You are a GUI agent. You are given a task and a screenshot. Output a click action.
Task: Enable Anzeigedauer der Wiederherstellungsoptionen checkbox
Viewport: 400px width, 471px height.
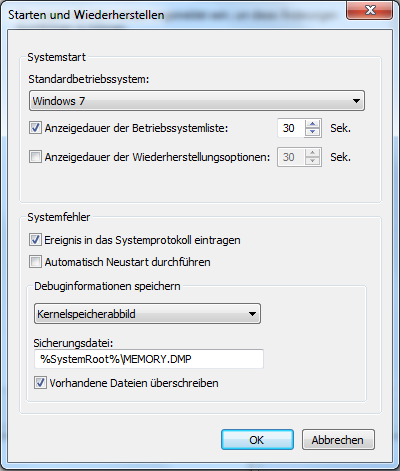35,157
